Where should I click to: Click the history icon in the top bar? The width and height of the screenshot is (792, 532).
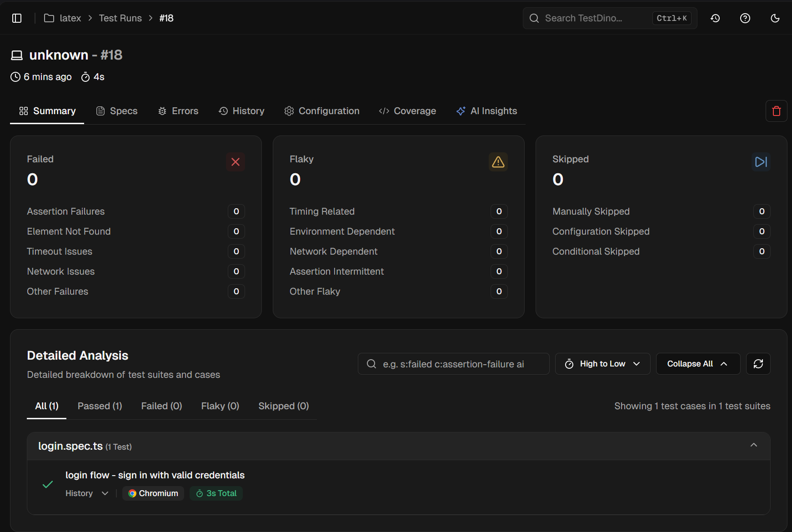715,18
